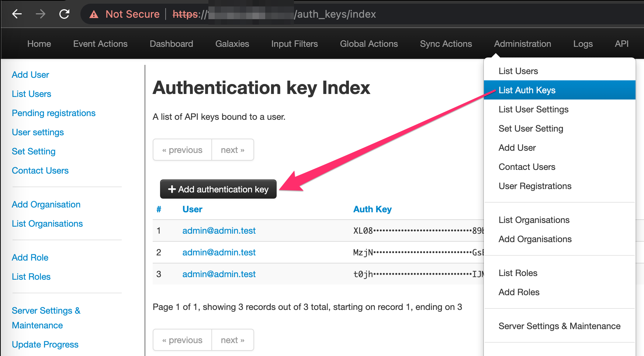Open the Event Actions menu
This screenshot has height=356, width=644.
point(100,44)
